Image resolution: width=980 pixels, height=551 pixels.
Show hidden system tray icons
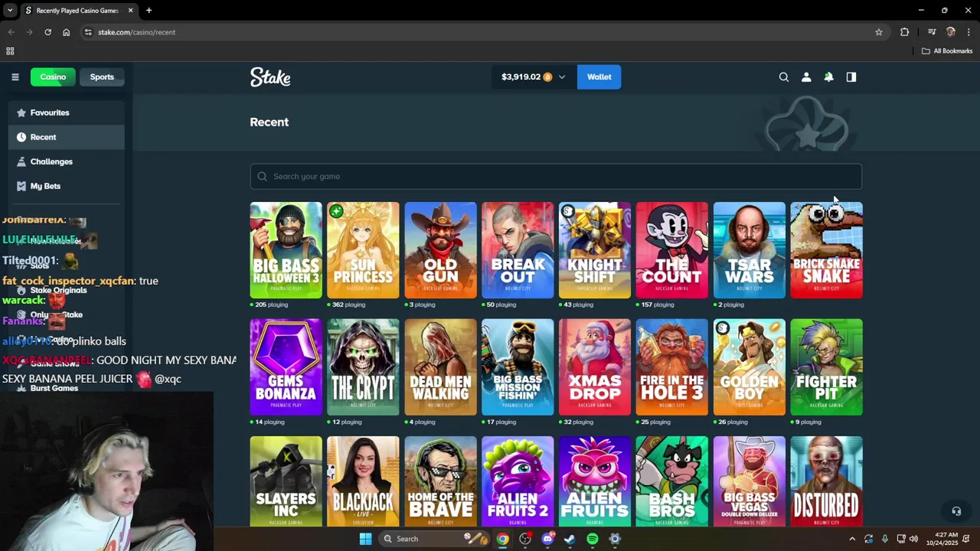[851, 539]
